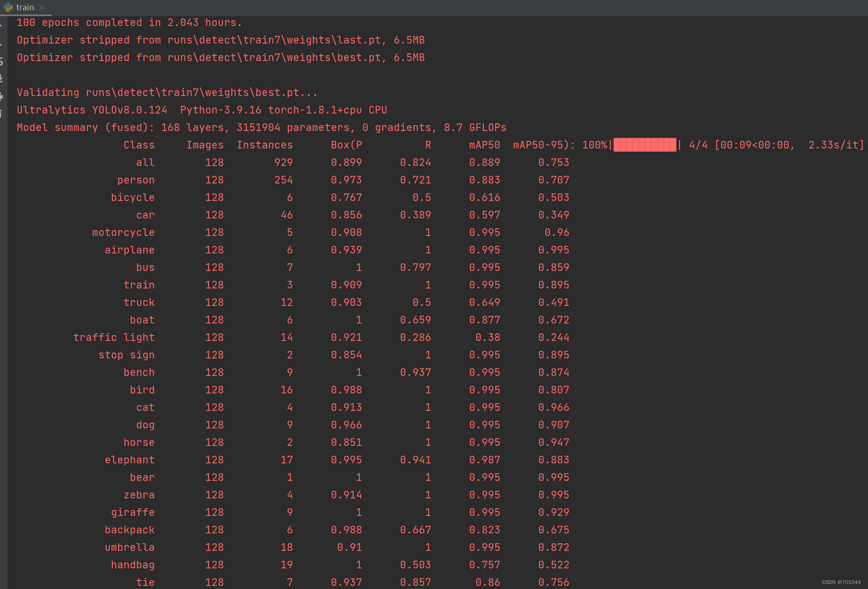868x589 pixels.
Task: Click the 'car' class label
Action: (x=145, y=215)
